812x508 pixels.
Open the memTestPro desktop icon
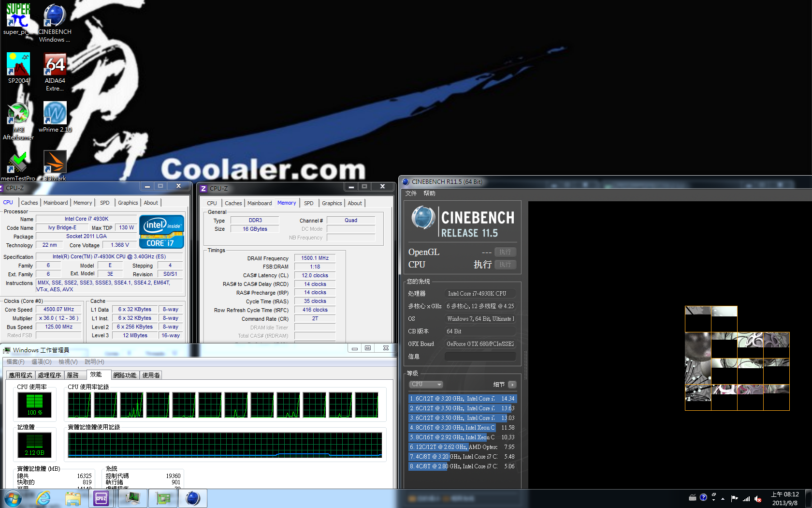tap(18, 165)
